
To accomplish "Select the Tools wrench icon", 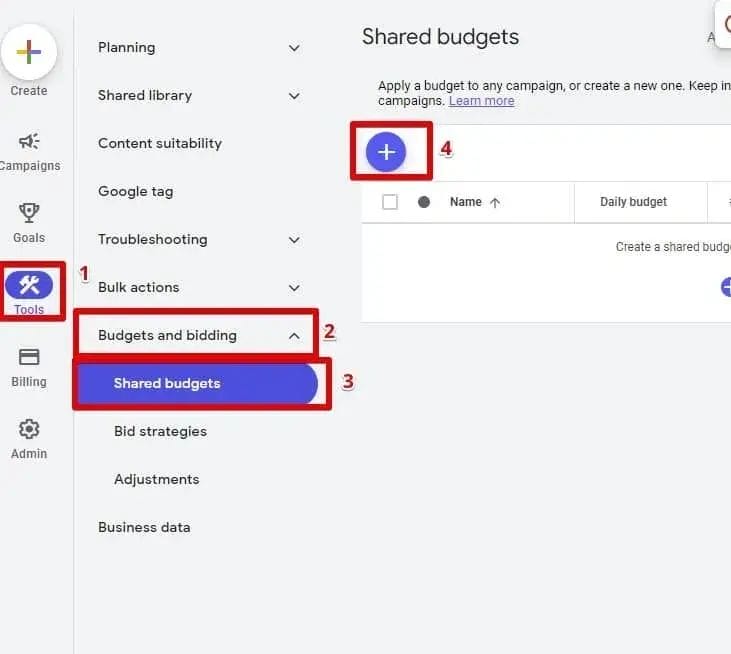I will pyautogui.click(x=29, y=285).
